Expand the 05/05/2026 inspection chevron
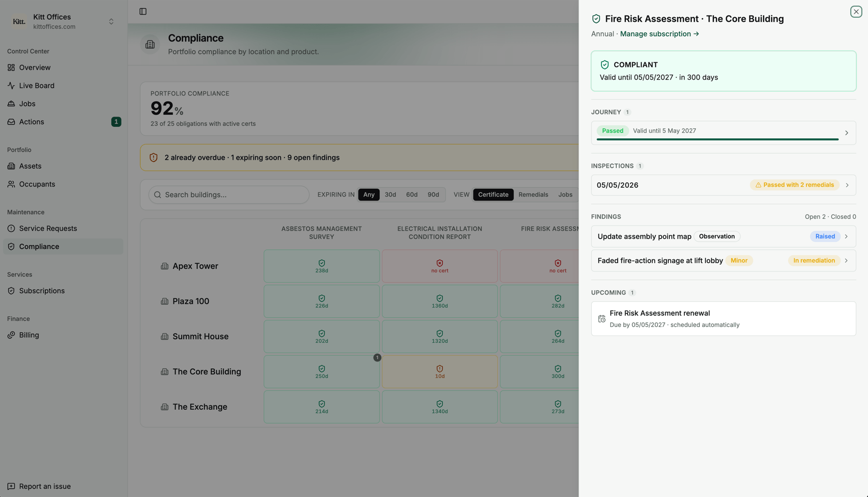Screen dimensions: 868x497 pyautogui.click(x=847, y=185)
